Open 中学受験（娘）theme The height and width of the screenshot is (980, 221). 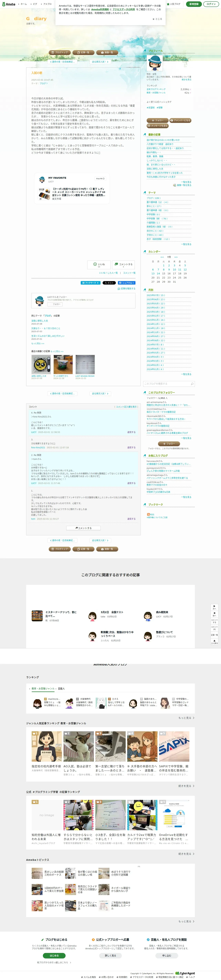[x=157, y=219]
